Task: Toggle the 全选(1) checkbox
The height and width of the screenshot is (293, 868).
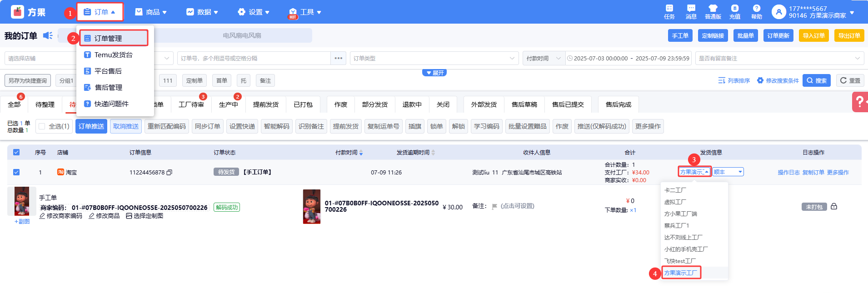Action: coord(42,126)
